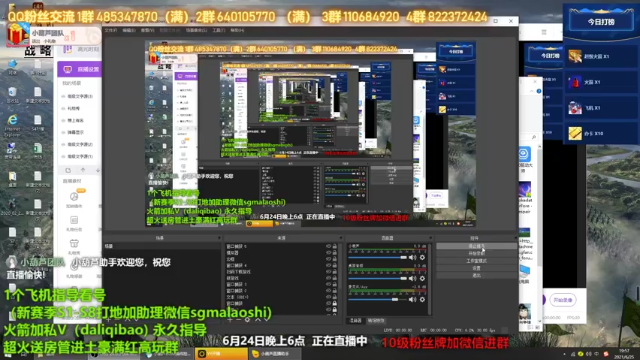
Task: Open the 定时插件 clock widget icon
Action: (74, 197)
